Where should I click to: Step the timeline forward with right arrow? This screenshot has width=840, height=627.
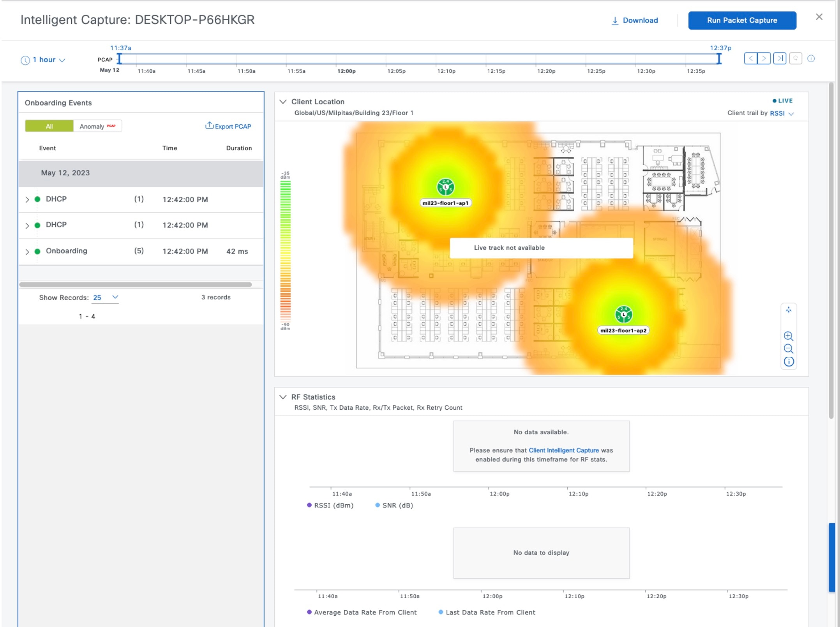click(764, 58)
